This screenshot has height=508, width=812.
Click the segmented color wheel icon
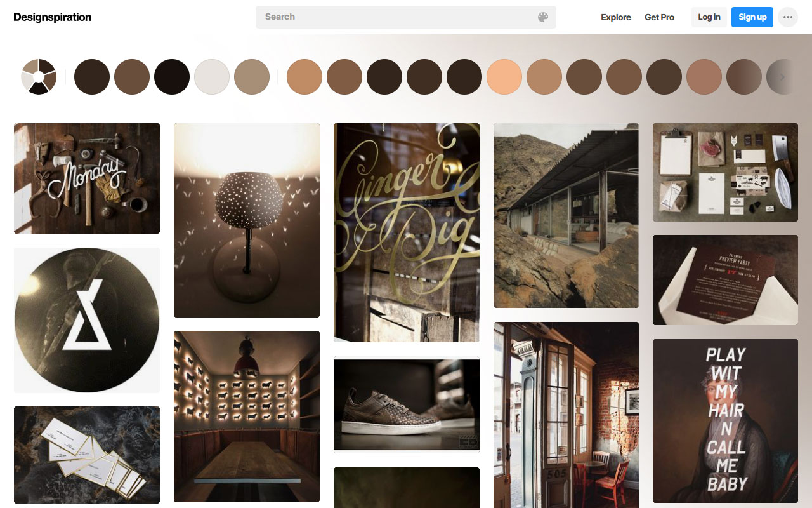pos(39,77)
